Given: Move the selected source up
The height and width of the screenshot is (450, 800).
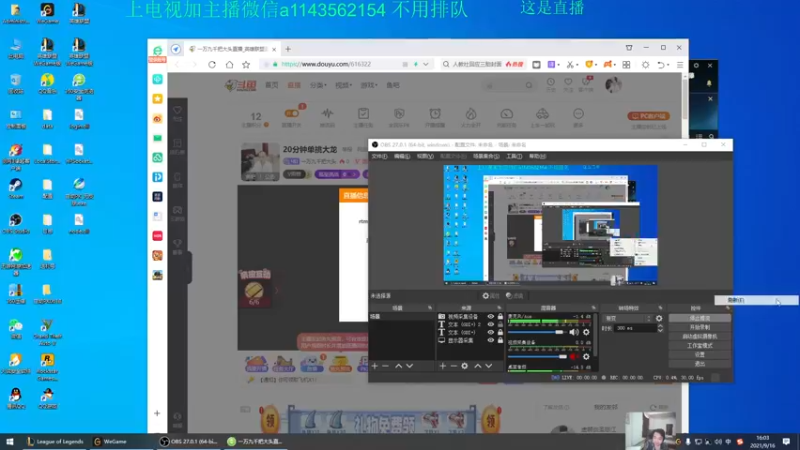Looking at the screenshot, I should coord(478,366).
